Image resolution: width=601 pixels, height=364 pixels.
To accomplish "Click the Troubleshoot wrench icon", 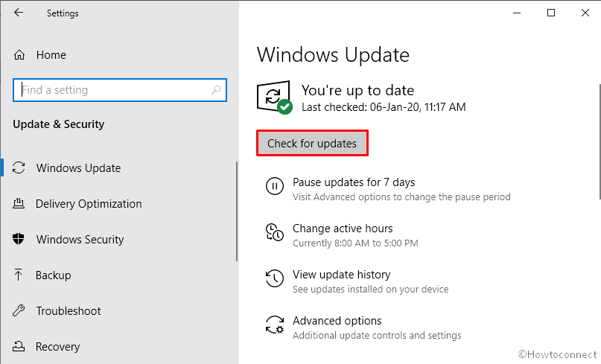I will (19, 310).
